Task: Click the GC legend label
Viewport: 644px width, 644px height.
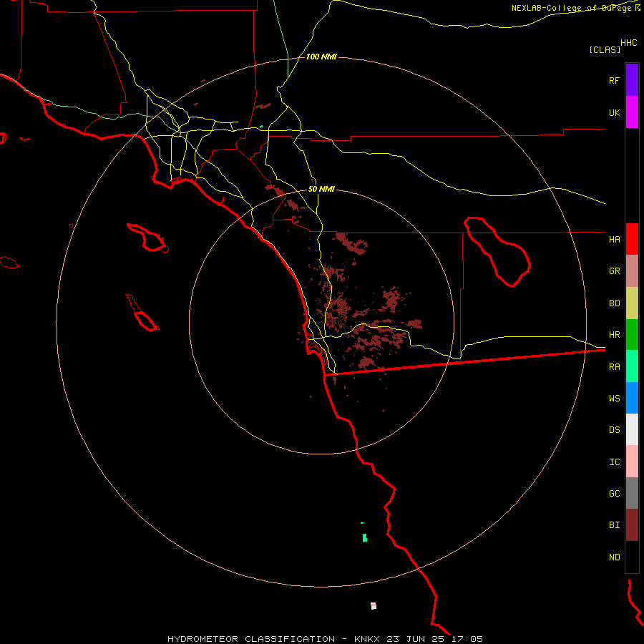Action: pos(614,494)
